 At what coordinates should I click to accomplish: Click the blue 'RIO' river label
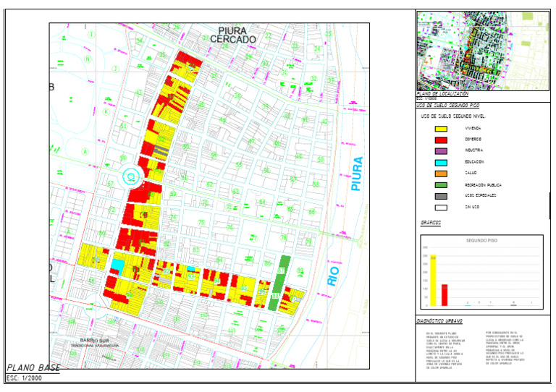332,276
